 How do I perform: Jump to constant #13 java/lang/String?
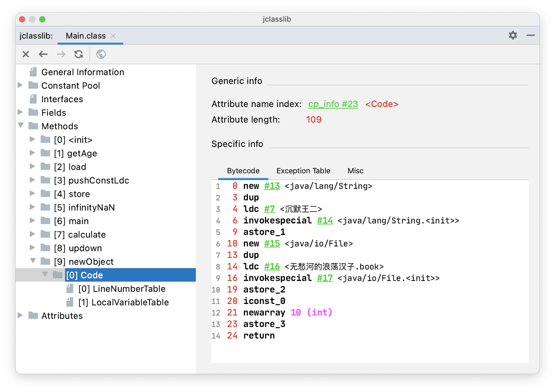click(x=272, y=186)
